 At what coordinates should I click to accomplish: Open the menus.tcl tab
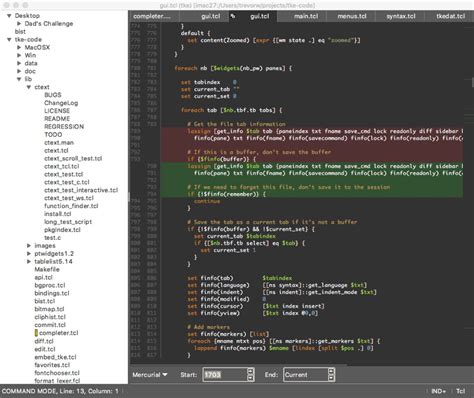coord(351,16)
